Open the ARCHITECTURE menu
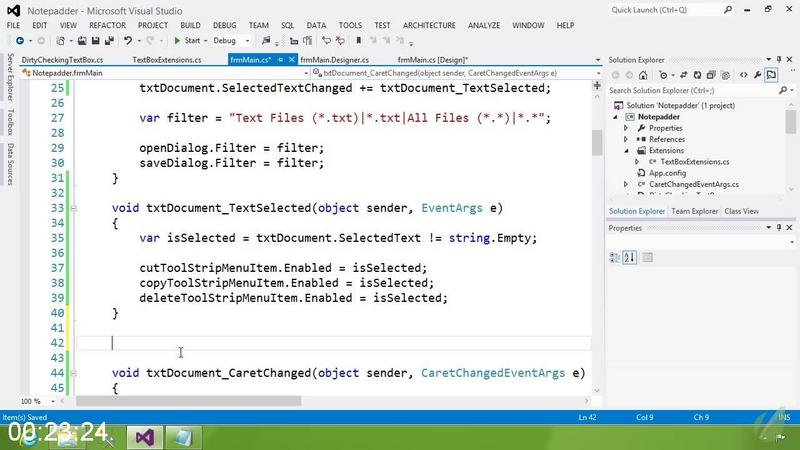 tap(429, 25)
